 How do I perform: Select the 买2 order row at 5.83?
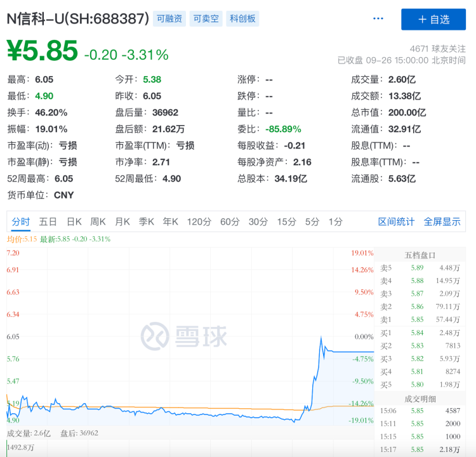pos(420,345)
